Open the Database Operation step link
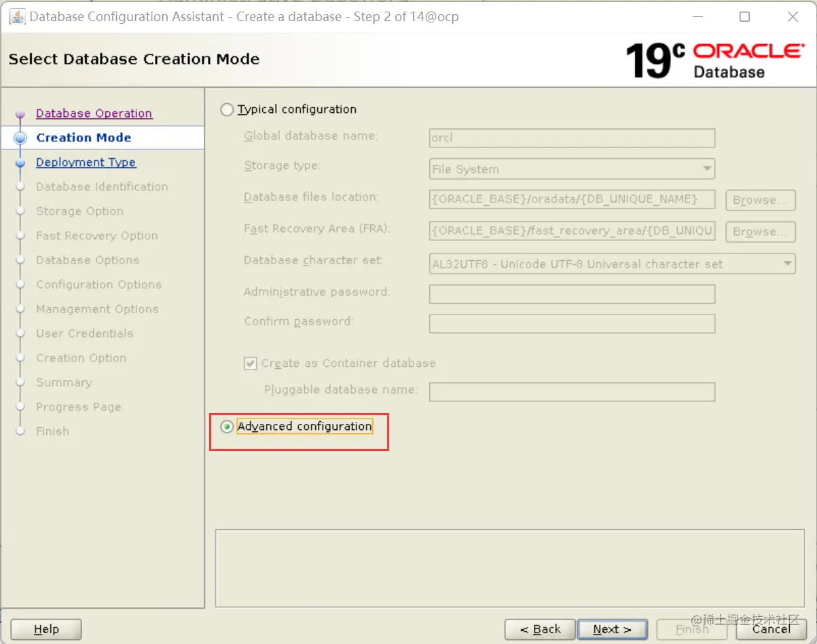This screenshot has width=817, height=644. (x=94, y=113)
